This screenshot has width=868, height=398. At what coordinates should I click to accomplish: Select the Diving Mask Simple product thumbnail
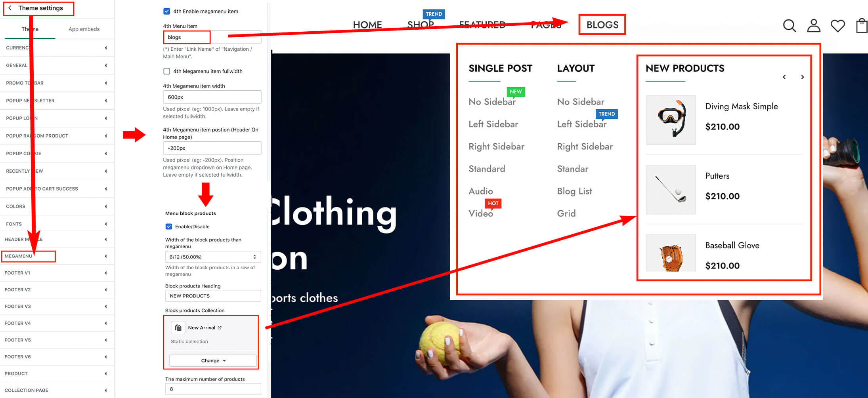pos(671,120)
